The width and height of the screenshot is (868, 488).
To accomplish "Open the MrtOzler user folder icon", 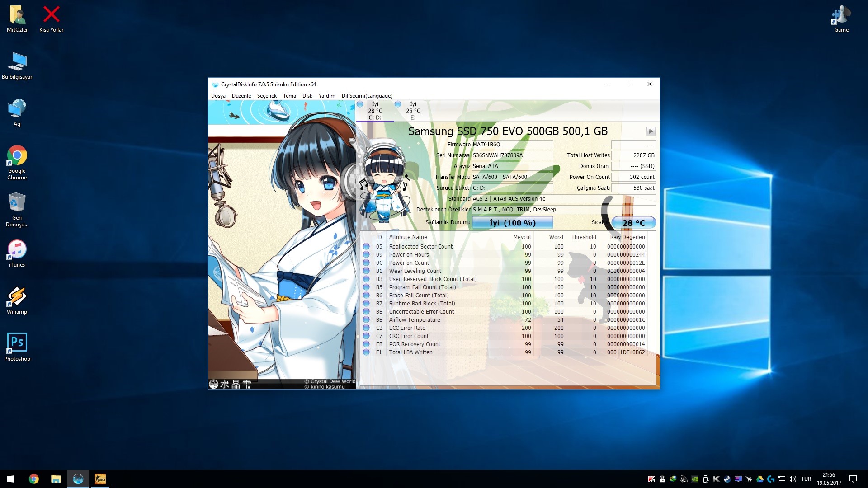I will (x=17, y=19).
